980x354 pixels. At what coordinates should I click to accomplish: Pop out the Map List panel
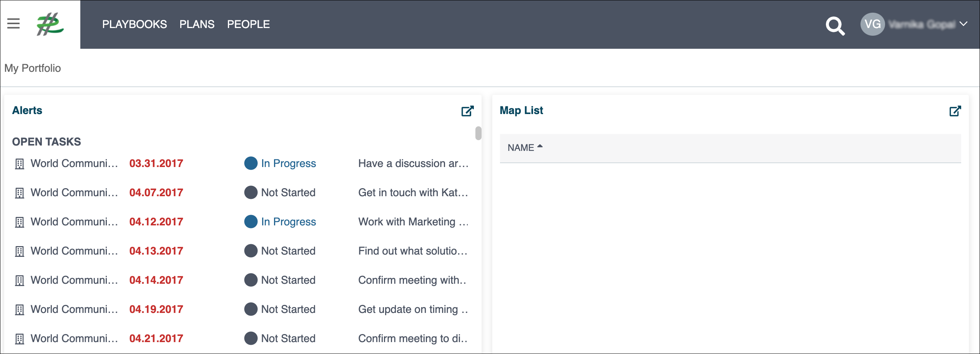(955, 111)
